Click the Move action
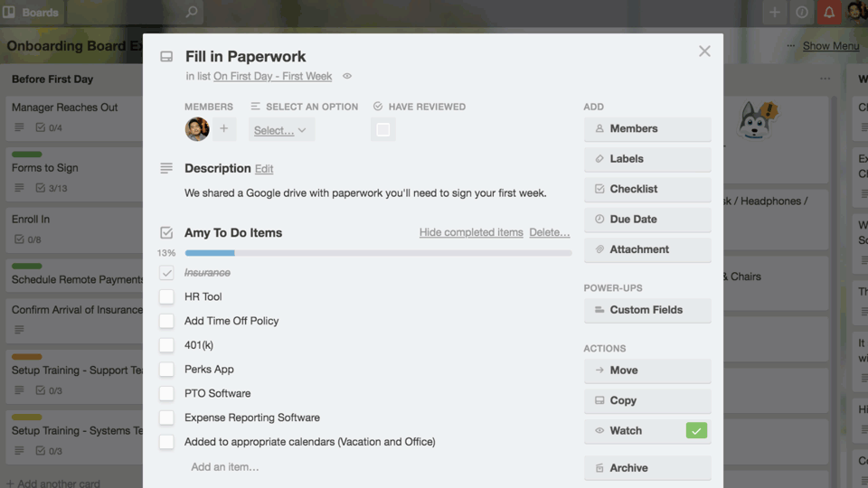The height and width of the screenshot is (488, 868). (647, 371)
